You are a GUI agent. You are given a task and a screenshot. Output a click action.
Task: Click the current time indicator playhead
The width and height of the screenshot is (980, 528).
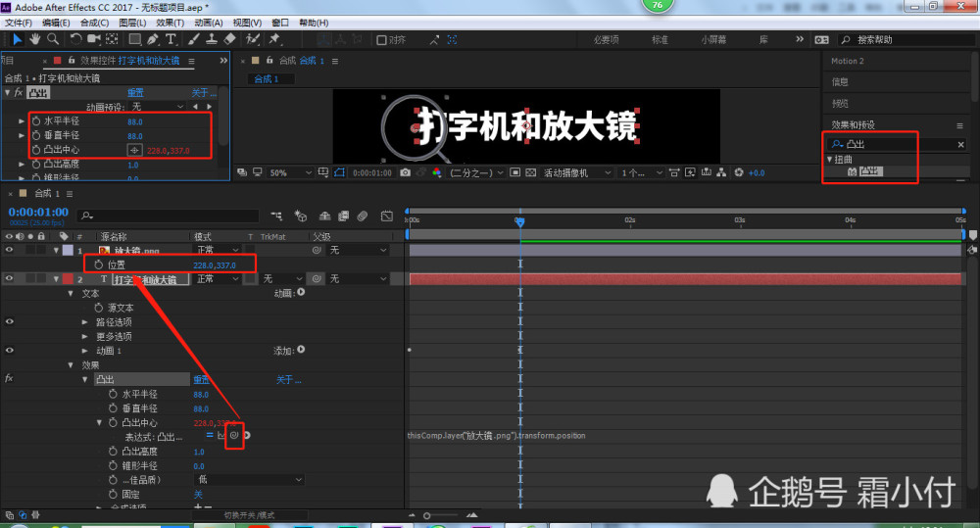click(520, 221)
